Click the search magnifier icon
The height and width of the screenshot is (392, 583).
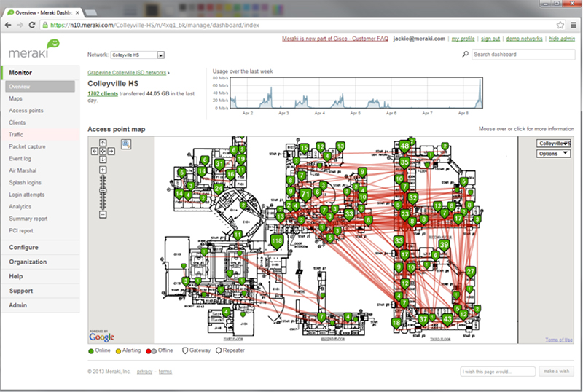(x=465, y=55)
